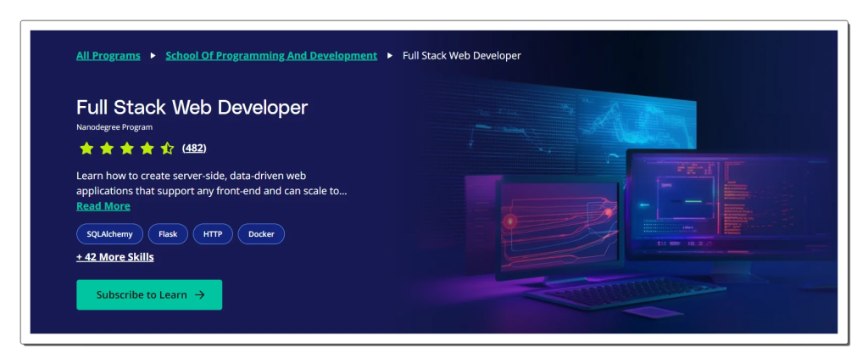Expand description with Read More
Image resolution: width=868 pixels, height=364 pixels.
click(x=103, y=206)
